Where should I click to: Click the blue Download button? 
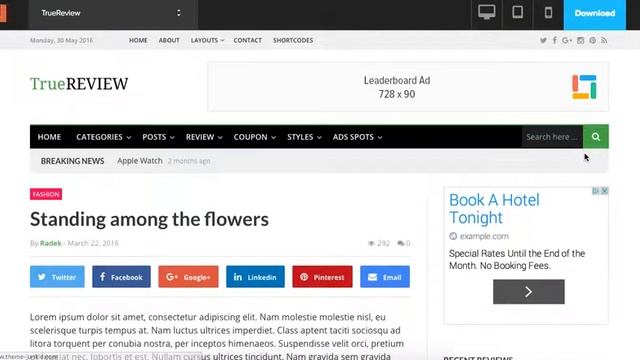(x=595, y=14)
